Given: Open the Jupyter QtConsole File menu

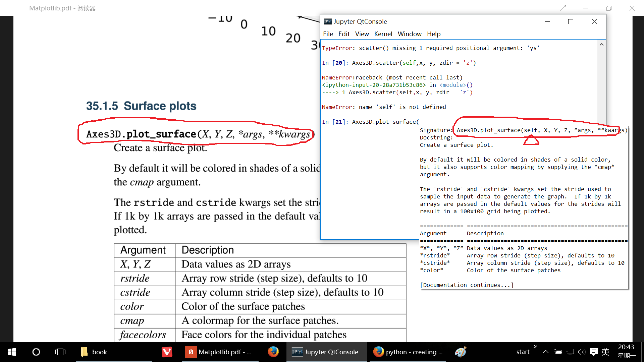Looking at the screenshot, I should [327, 34].
